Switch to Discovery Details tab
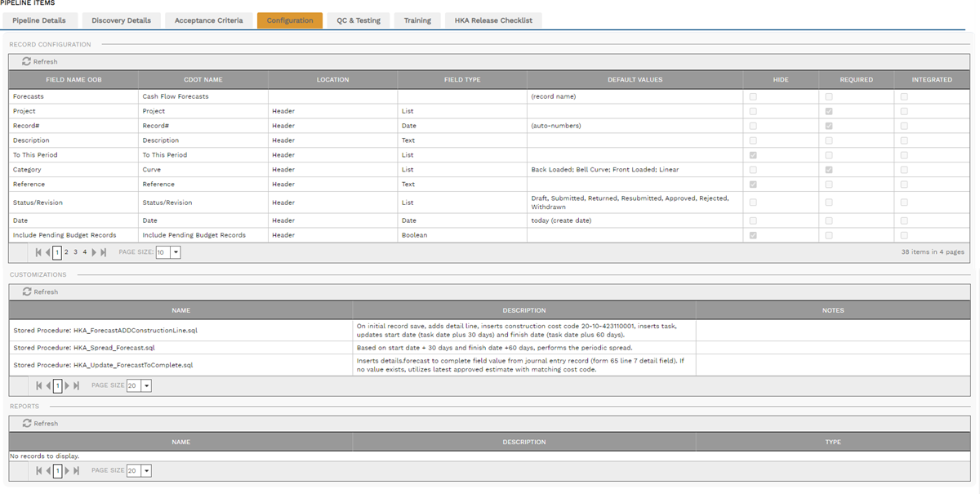 (121, 20)
